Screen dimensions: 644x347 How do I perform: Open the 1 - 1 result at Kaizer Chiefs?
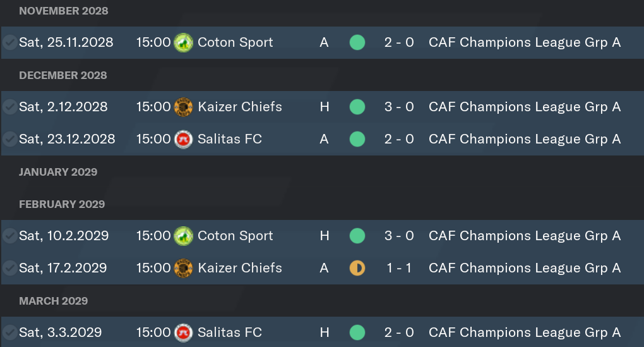399,268
